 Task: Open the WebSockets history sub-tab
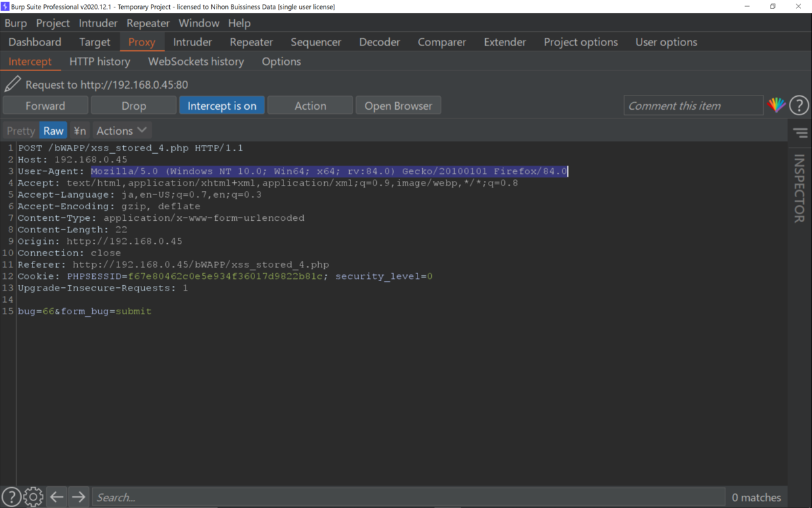pos(196,62)
